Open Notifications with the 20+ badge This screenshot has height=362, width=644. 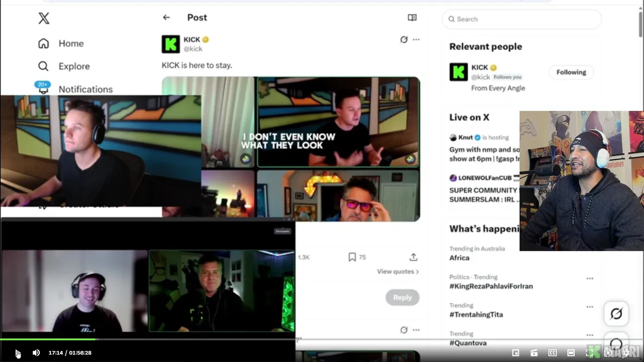click(75, 88)
